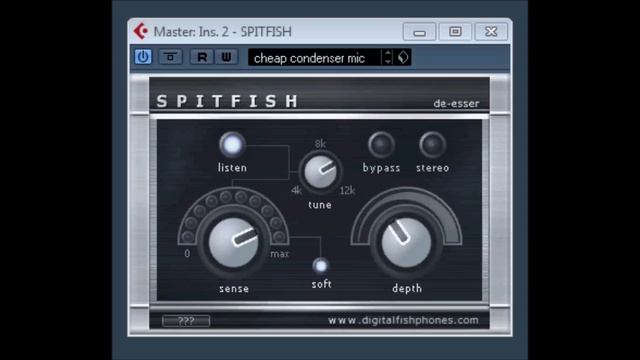Open the 'cheap condenser mic' preset field
Viewport: 640px width, 360px height.
(314, 58)
